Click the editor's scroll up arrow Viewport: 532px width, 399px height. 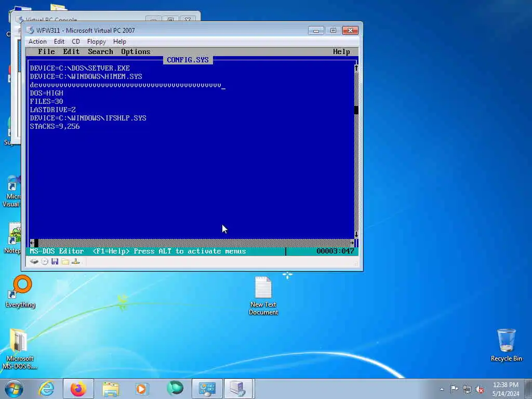tap(356, 68)
